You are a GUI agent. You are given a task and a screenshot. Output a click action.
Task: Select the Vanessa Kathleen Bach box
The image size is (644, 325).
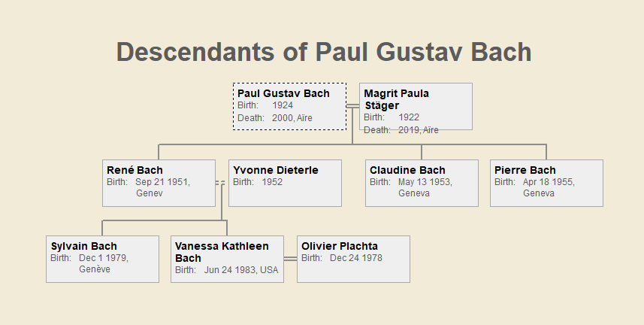pos(227,259)
